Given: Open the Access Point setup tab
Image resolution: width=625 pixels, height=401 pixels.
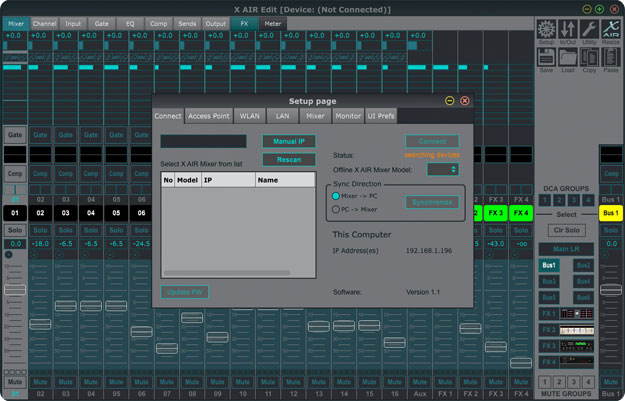Looking at the screenshot, I should (209, 116).
